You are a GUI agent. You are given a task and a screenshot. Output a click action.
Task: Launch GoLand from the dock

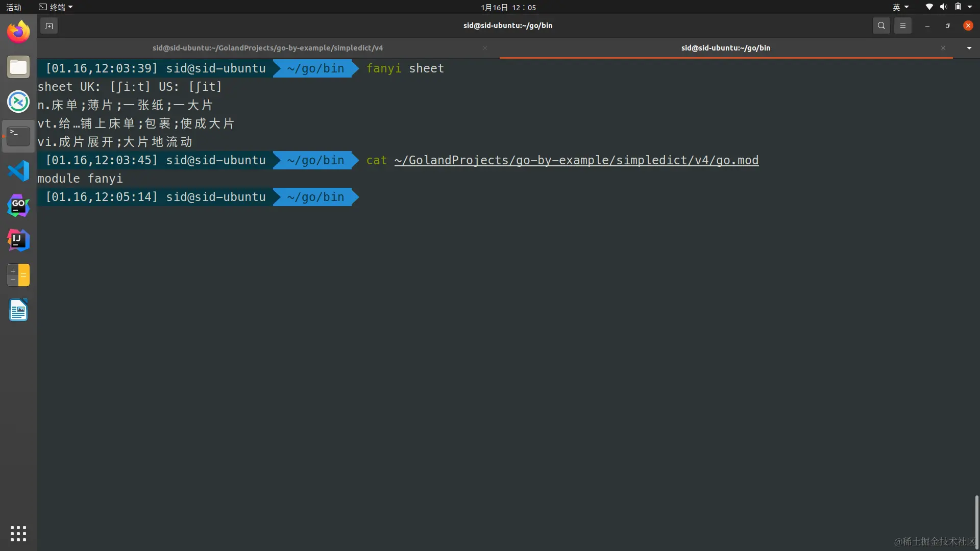coord(18,206)
